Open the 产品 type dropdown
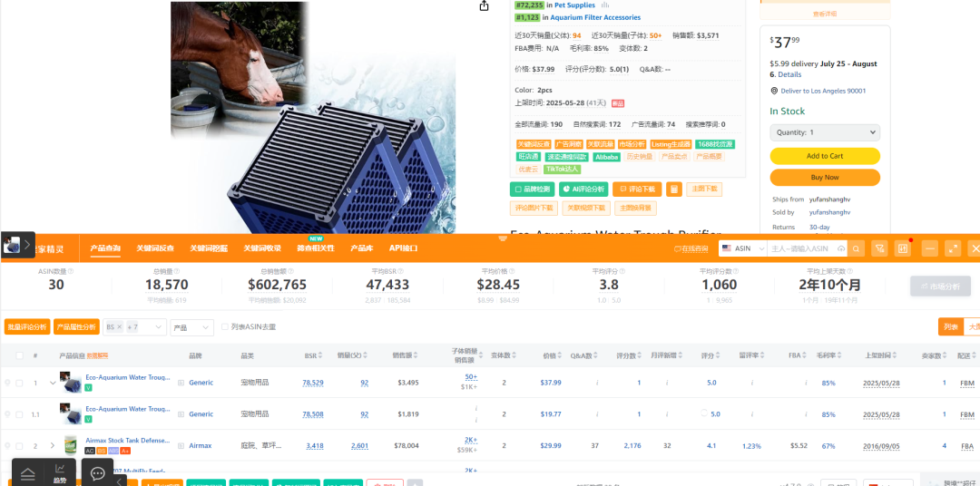The image size is (980, 486). (x=191, y=327)
